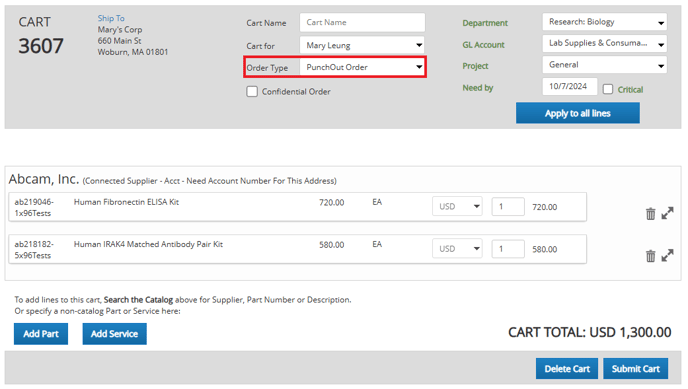Viewport: 688px width, 389px height.
Task: Tick the Confidential Order checkbox
Action: click(x=252, y=92)
